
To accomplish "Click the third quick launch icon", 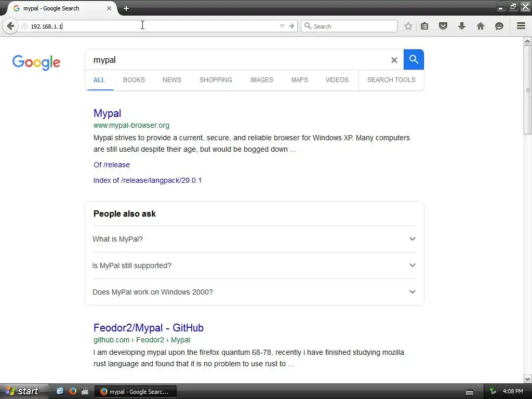I will point(85,391).
